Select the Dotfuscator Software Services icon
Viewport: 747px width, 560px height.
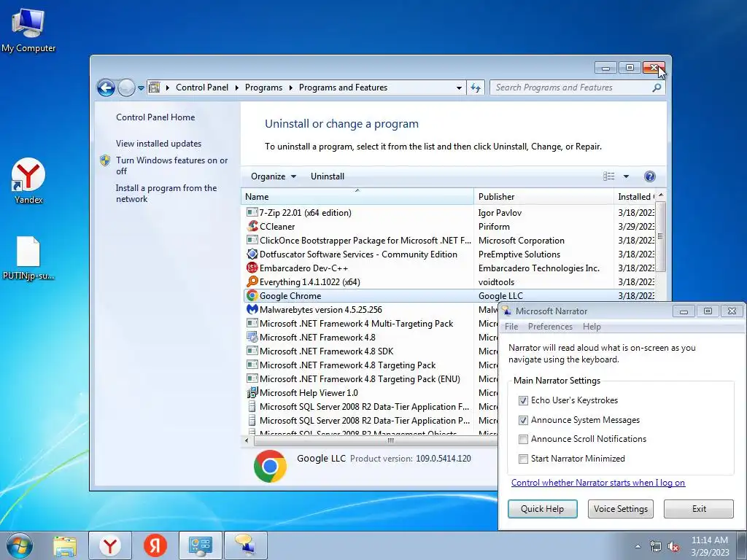tap(252, 254)
